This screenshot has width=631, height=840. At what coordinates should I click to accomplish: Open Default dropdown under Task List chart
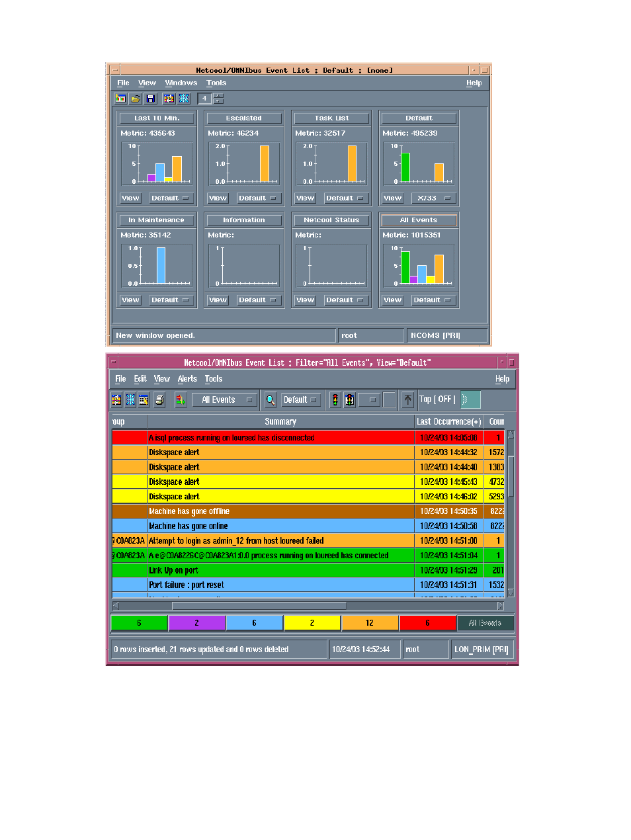[x=345, y=198]
